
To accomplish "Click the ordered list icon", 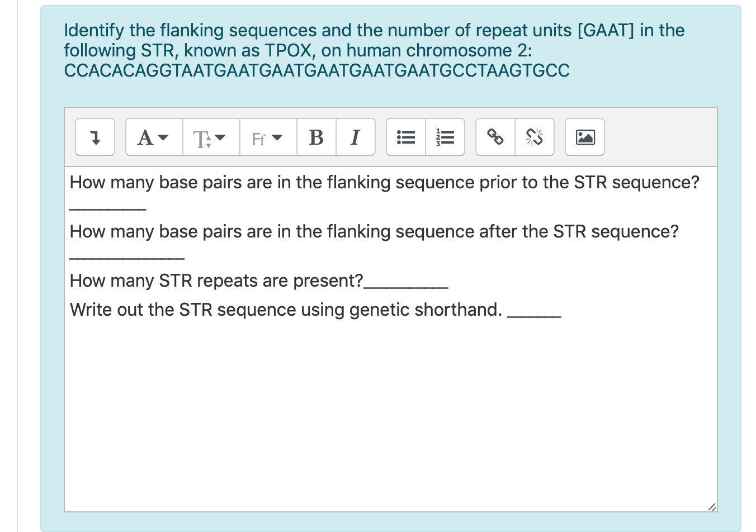I will pyautogui.click(x=445, y=137).
